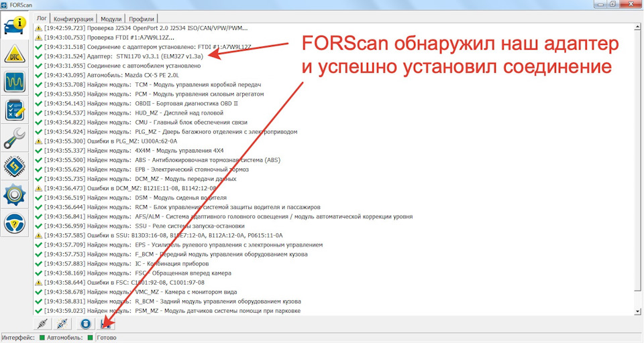Click the green Интерфейс status indicator
Image resolution: width=644 pixels, height=343 pixels.
click(x=42, y=338)
